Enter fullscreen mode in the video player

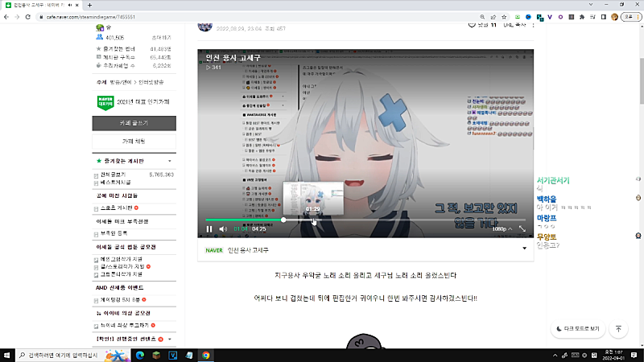522,228
